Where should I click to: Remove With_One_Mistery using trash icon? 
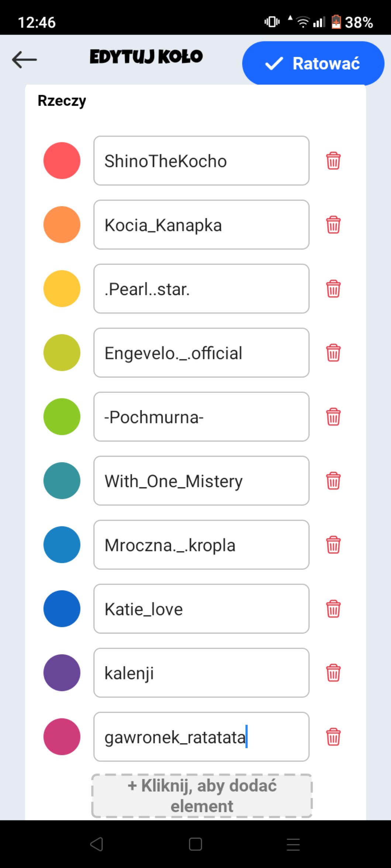pyautogui.click(x=333, y=481)
